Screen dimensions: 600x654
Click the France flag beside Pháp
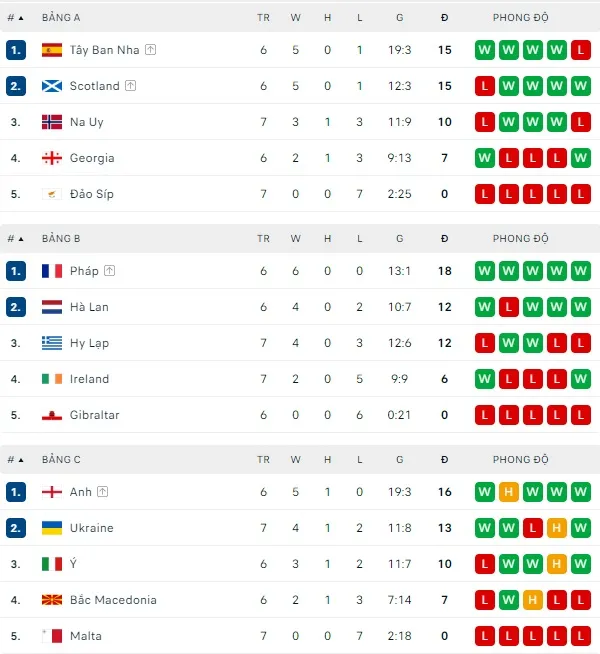tap(52, 271)
